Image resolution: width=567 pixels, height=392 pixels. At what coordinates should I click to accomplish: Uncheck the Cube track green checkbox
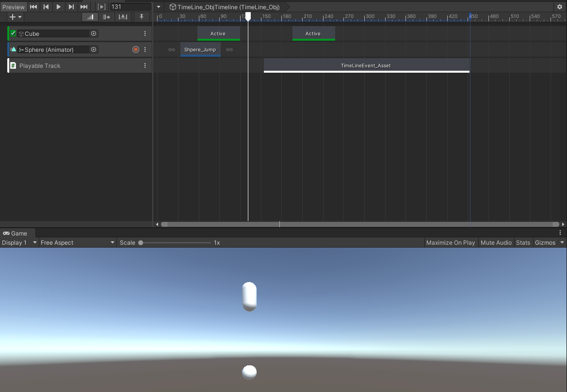coord(13,33)
